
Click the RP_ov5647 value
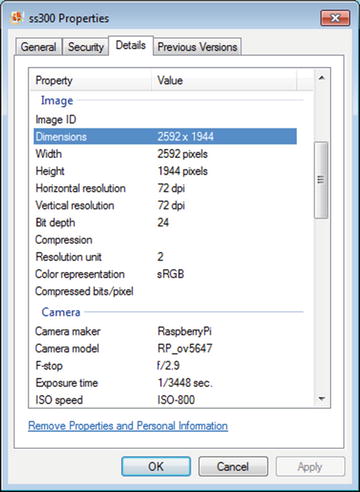[185, 349]
